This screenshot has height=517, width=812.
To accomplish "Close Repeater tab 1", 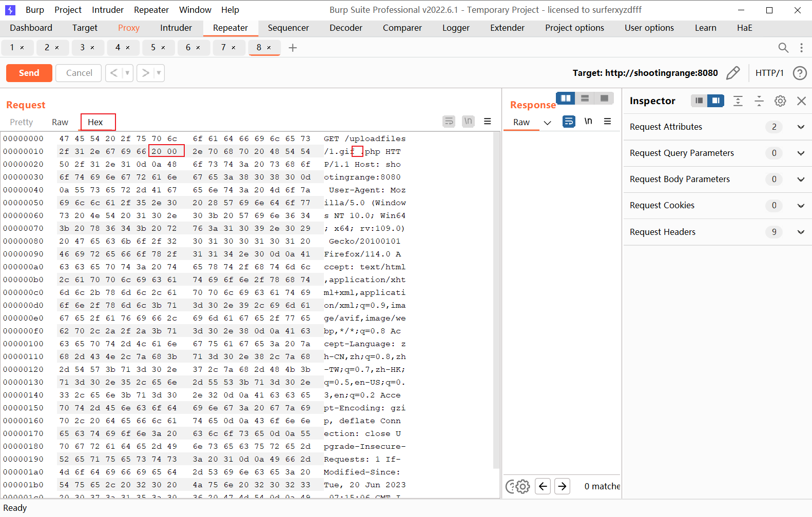I will click(22, 48).
